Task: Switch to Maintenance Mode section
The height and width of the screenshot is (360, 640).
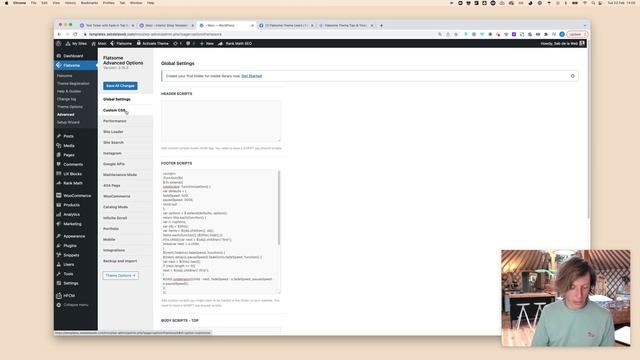Action: point(125,175)
